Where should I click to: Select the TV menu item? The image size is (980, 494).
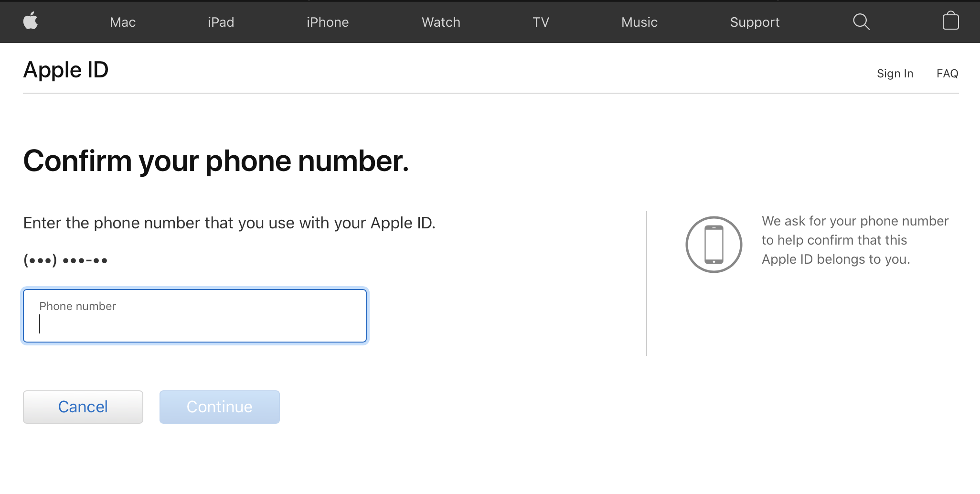click(541, 22)
